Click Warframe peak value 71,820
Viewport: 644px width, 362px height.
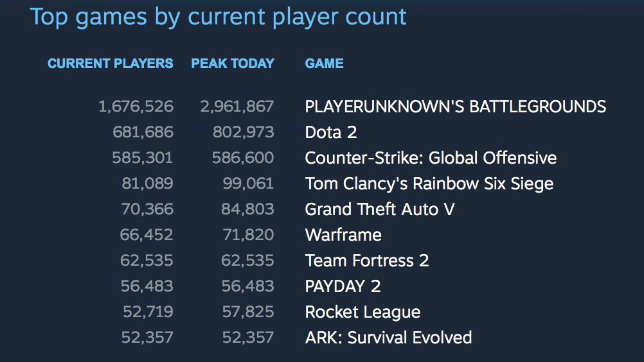248,235
